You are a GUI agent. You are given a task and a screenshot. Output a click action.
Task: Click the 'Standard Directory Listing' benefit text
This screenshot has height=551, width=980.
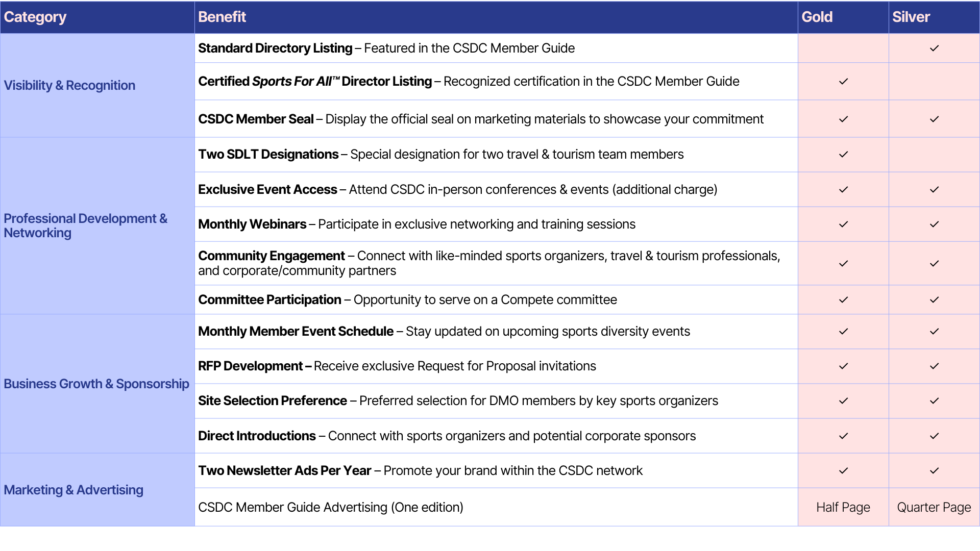pos(275,48)
